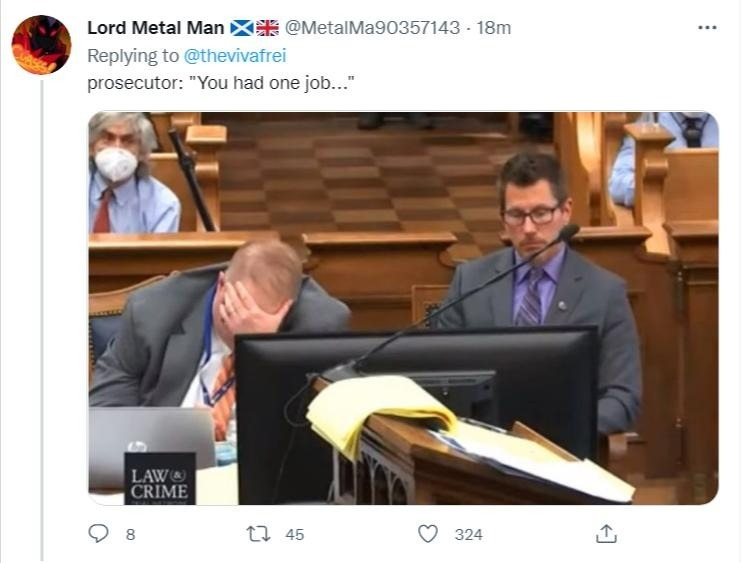
Task: Click the Law & Crime watermark logo
Action: [x=160, y=478]
